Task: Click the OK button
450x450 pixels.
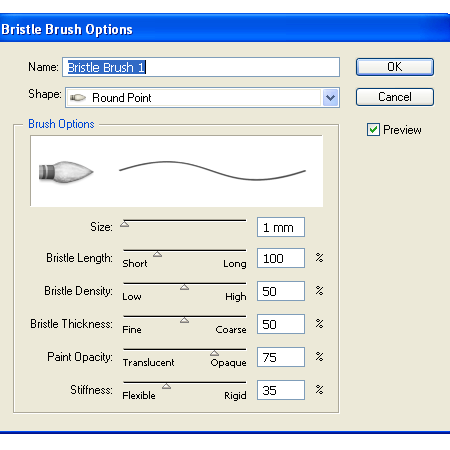Action: click(395, 67)
